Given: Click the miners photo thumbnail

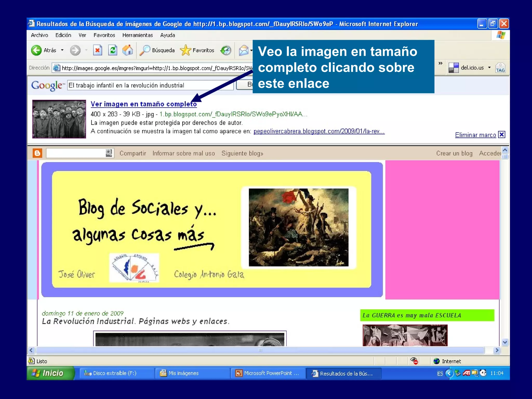Looking at the screenshot, I should (x=59, y=119).
